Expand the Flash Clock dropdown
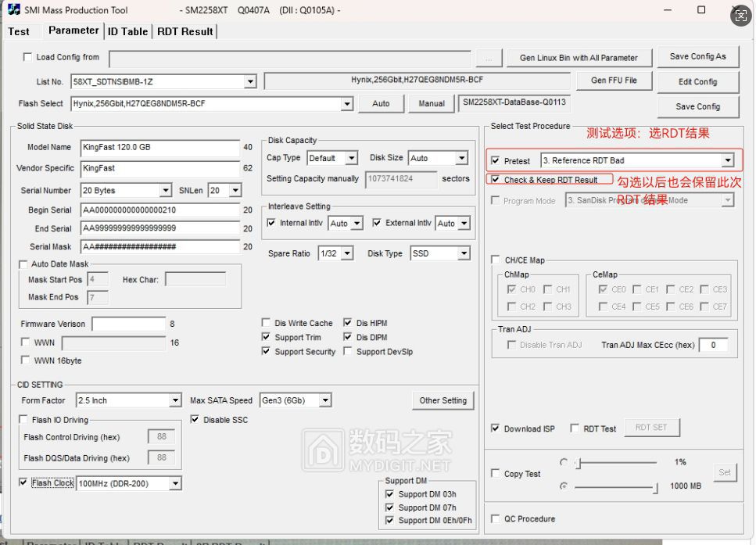 pyautogui.click(x=175, y=483)
